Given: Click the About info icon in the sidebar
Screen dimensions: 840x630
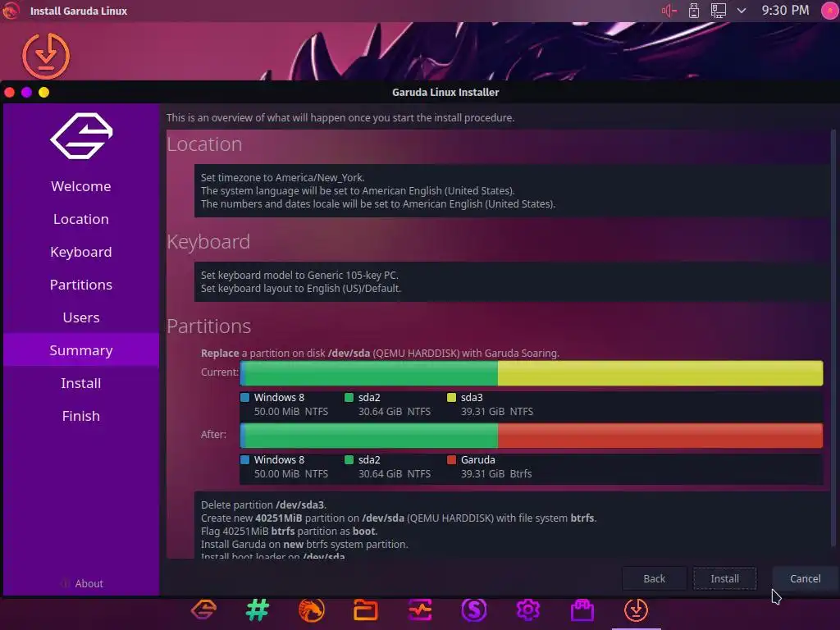Looking at the screenshot, I should 66,583.
